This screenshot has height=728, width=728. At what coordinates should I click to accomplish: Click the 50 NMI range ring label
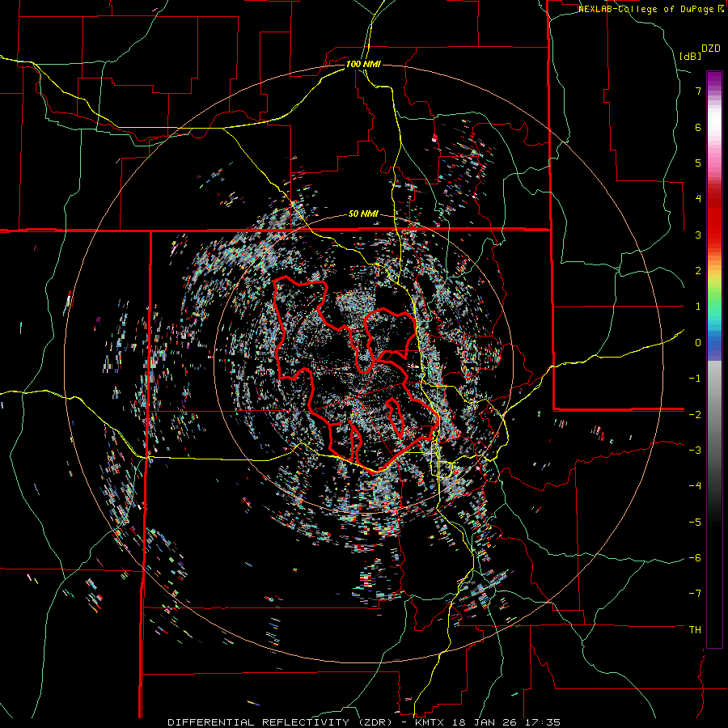pos(363,214)
